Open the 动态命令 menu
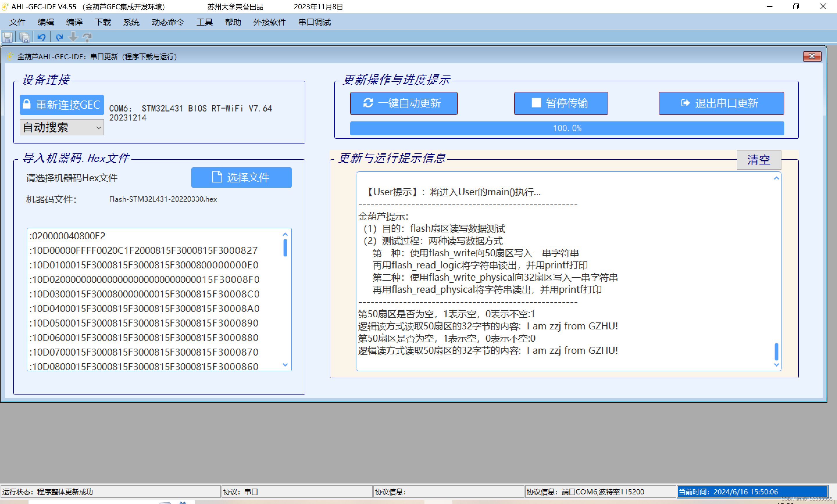The height and width of the screenshot is (504, 837). [x=168, y=22]
